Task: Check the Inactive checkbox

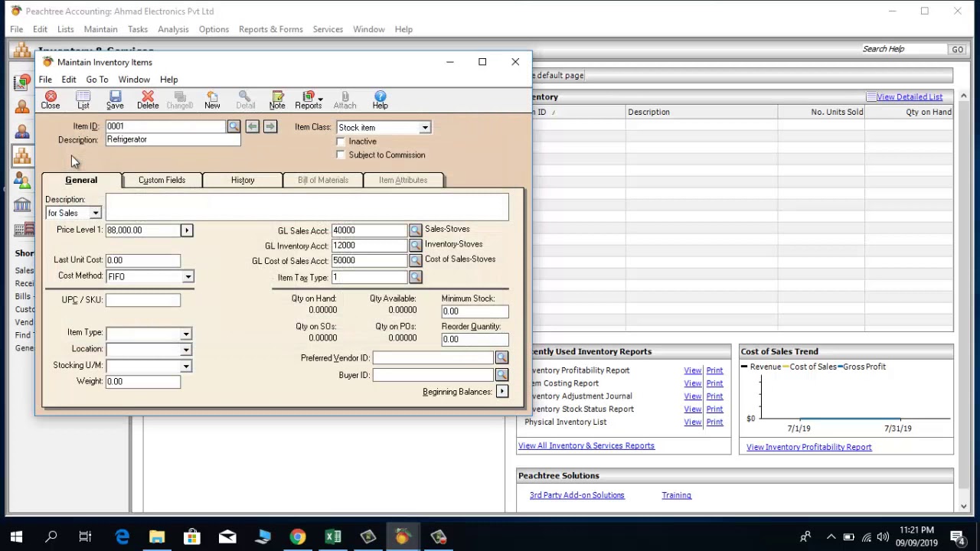Action: coord(341,142)
